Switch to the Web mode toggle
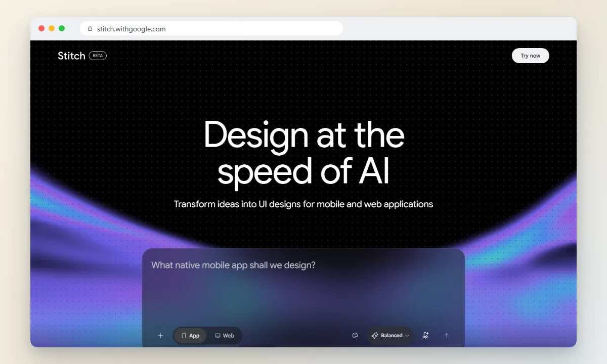This screenshot has height=364, width=607. pos(224,336)
